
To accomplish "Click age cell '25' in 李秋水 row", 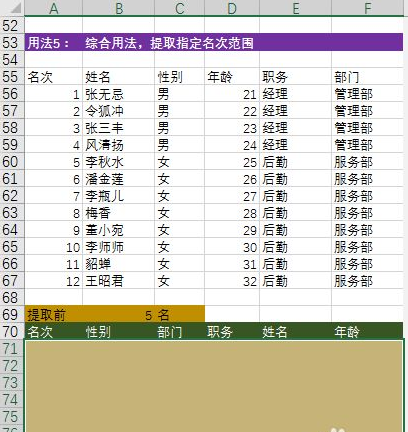I will (x=232, y=161).
